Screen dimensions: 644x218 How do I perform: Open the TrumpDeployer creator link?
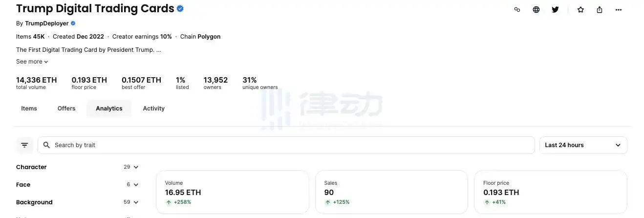[x=47, y=23]
